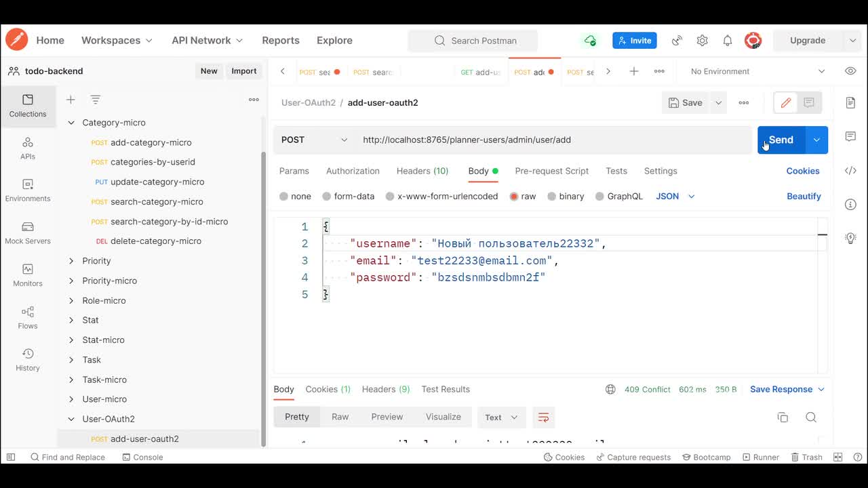Open the response Text format dropdown

point(501,418)
